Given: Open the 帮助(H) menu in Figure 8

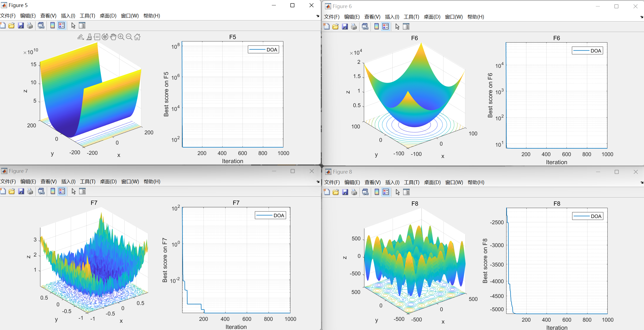Looking at the screenshot, I should pos(476,182).
